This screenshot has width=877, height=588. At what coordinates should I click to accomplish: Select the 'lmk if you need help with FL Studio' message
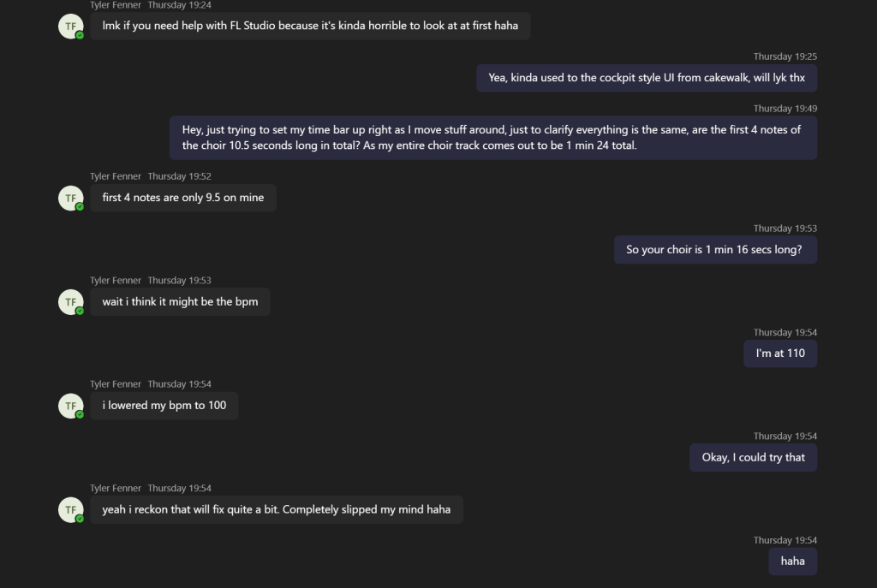[x=310, y=26]
